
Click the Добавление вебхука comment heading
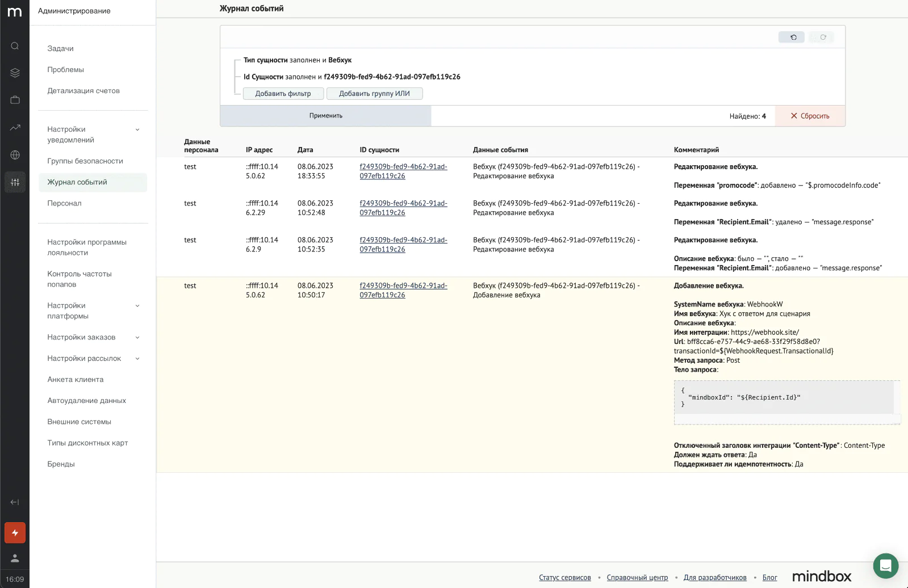(x=709, y=285)
